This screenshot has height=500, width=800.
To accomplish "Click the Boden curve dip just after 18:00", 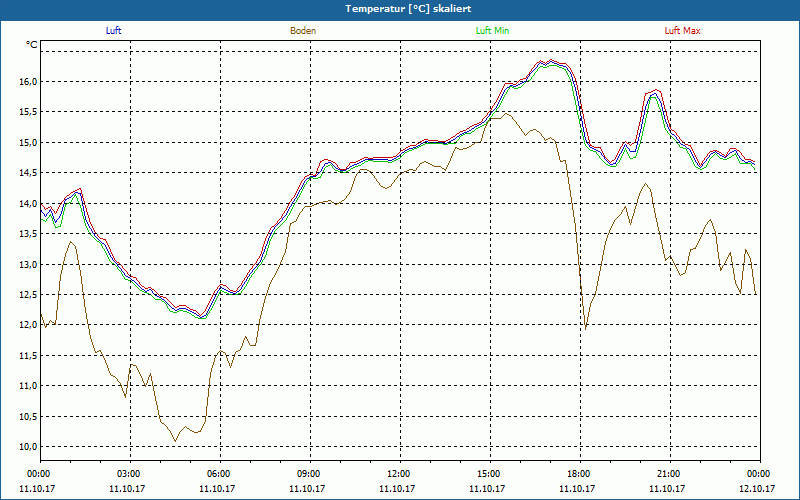I will pos(585,329).
